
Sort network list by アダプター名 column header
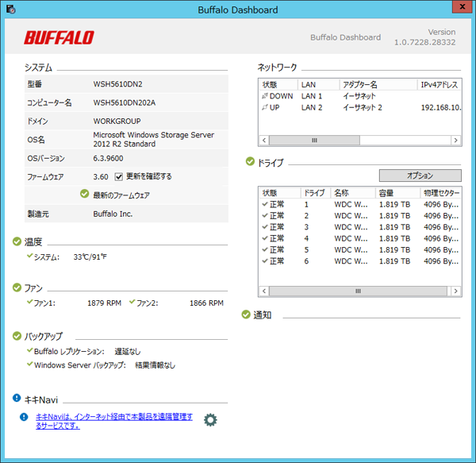[377, 84]
